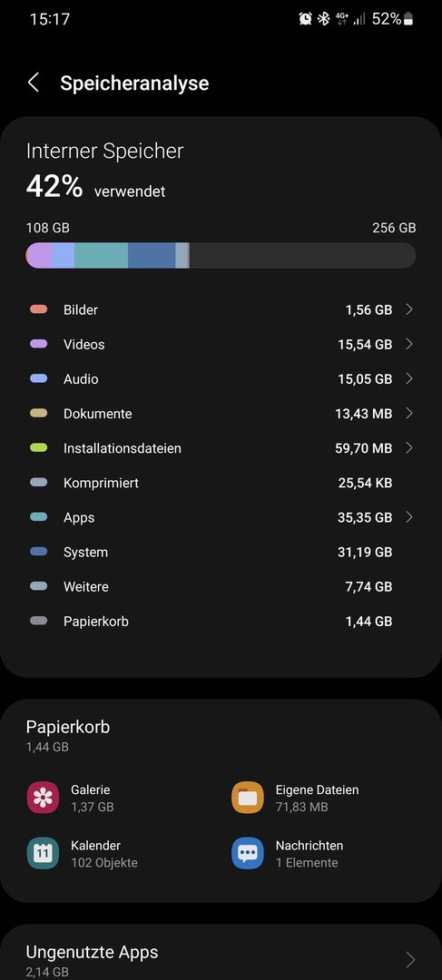The height and width of the screenshot is (980, 442).
Task: Select the Papierkorb row in storage list
Action: tap(221, 622)
